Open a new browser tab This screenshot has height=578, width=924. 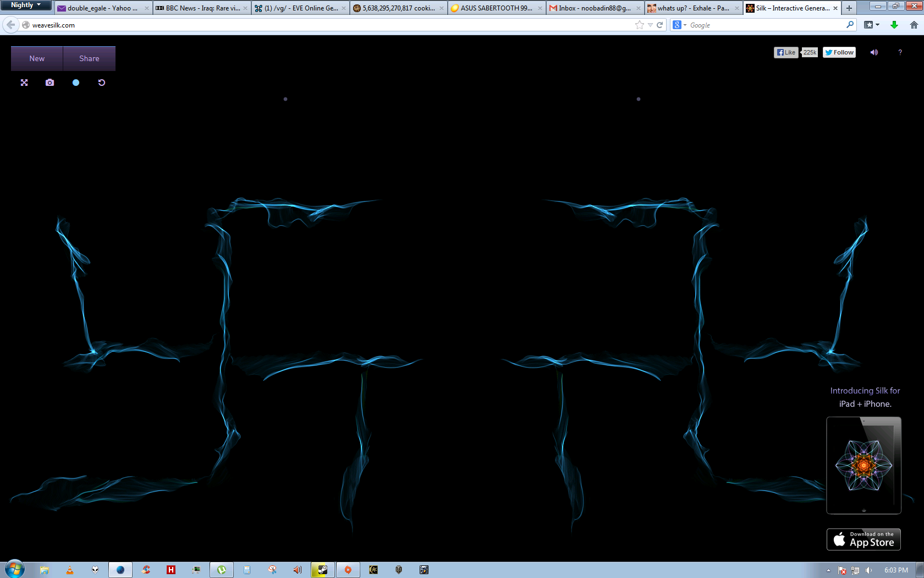click(x=849, y=8)
